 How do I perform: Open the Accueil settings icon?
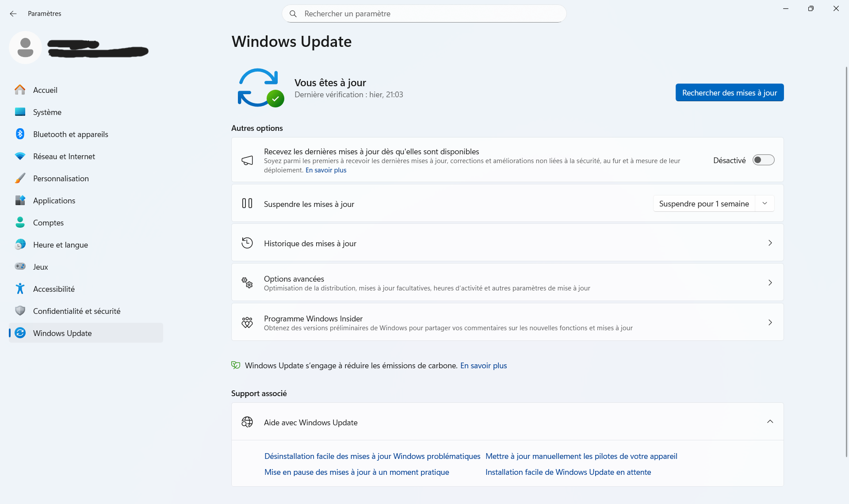pos(20,90)
